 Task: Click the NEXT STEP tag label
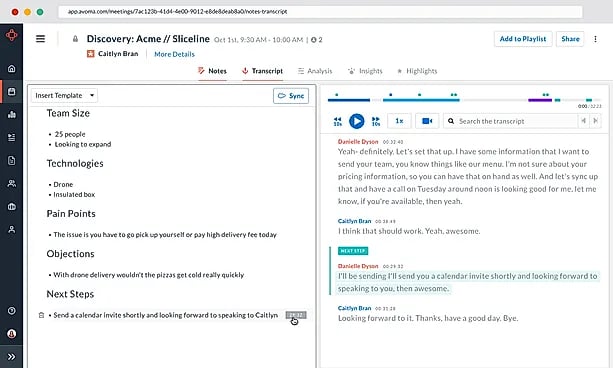click(x=353, y=251)
